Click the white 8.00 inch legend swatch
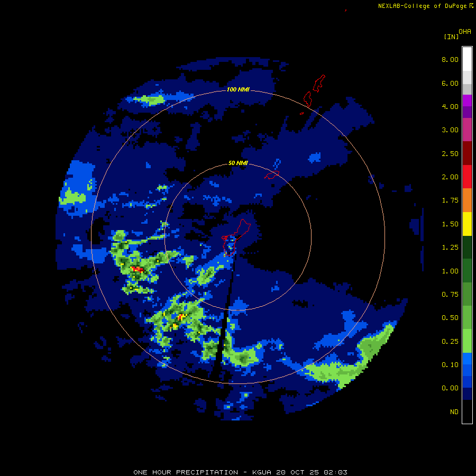This screenshot has height=476, width=476. click(467, 59)
